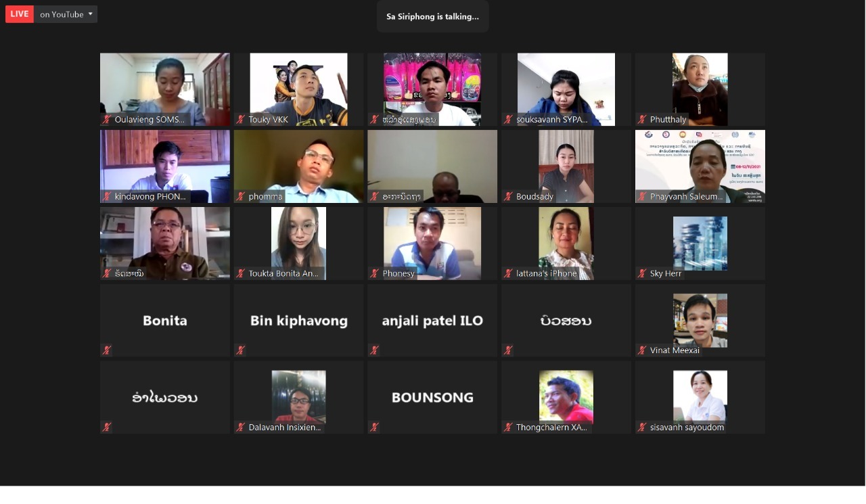The height and width of the screenshot is (504, 866).
Task: Click the red LIVE indicator badge
Action: pos(20,14)
